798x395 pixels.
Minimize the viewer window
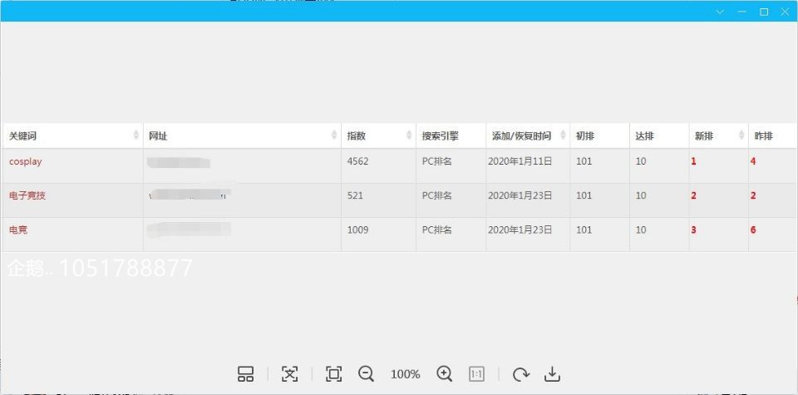[x=742, y=12]
